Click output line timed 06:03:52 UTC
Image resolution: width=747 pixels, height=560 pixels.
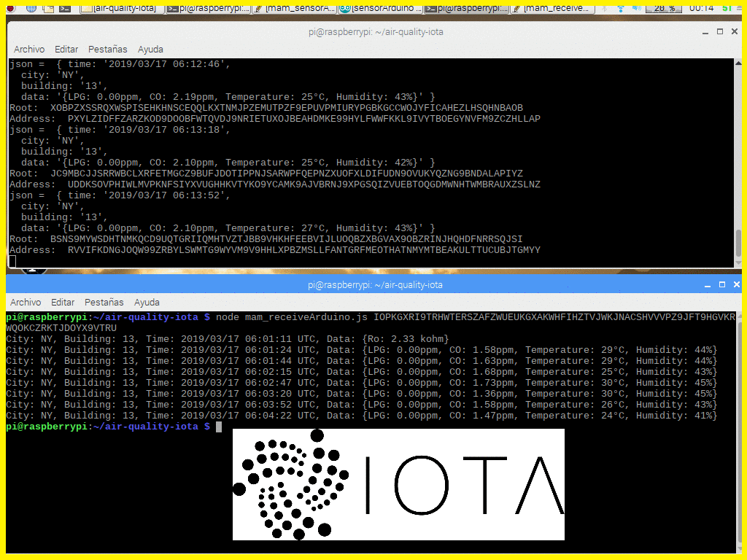pos(362,405)
